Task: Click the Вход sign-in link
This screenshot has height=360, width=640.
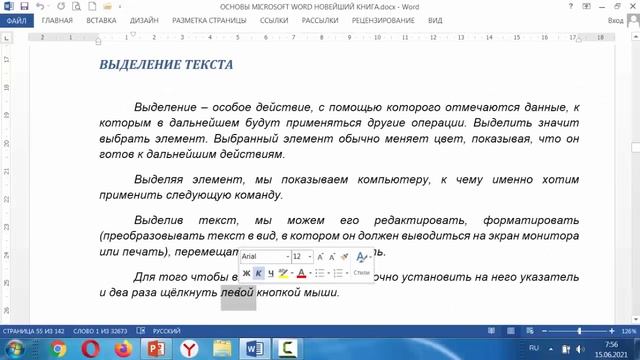Action: (x=615, y=20)
